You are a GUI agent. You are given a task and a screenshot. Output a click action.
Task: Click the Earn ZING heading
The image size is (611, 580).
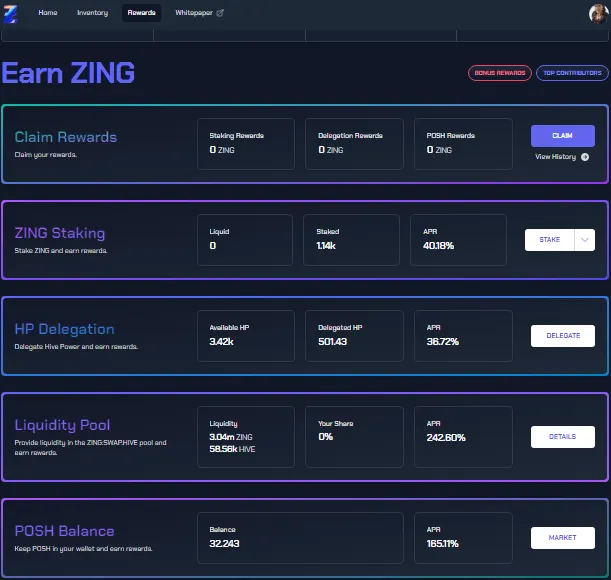click(x=68, y=73)
